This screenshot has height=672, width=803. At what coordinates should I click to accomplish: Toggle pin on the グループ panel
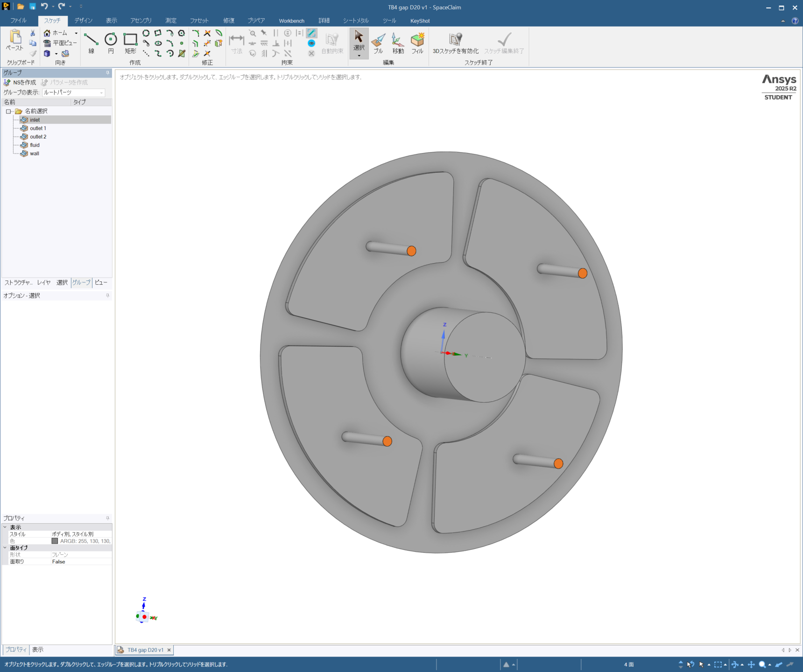point(107,73)
